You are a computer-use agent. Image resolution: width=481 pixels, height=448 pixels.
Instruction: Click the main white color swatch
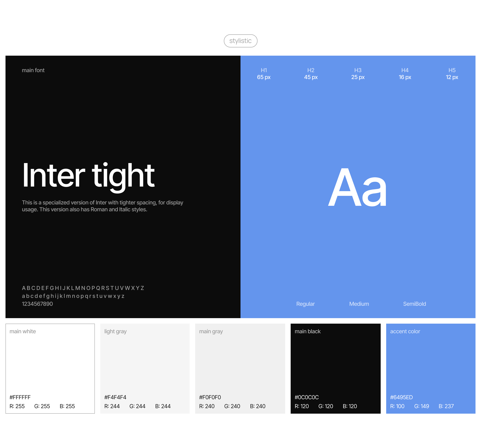pos(50,365)
